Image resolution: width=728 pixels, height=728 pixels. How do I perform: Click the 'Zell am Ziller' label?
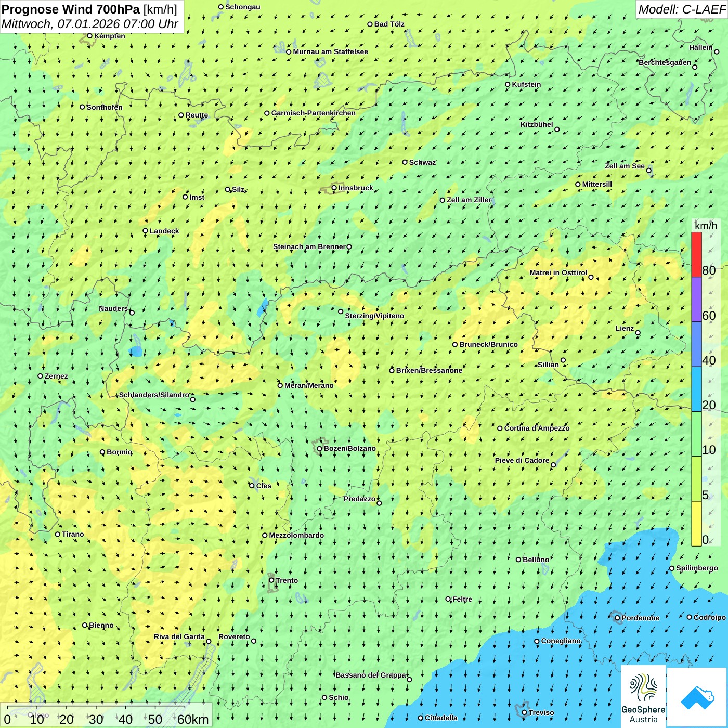point(469,200)
